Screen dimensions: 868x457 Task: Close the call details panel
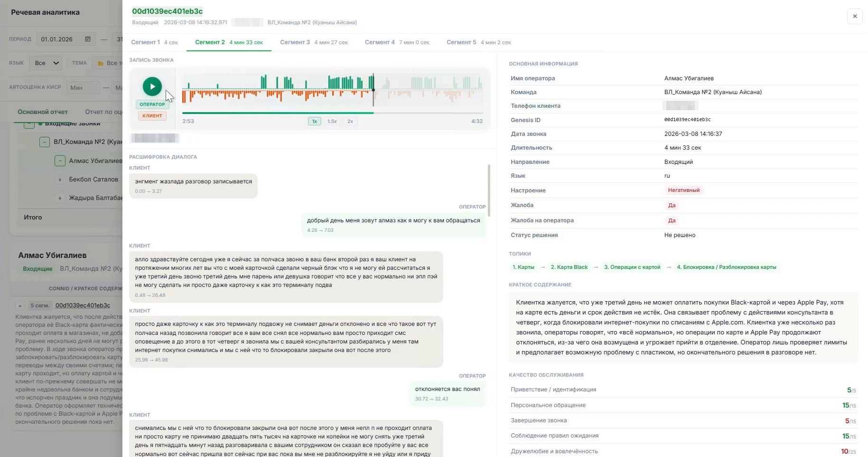coord(855,16)
